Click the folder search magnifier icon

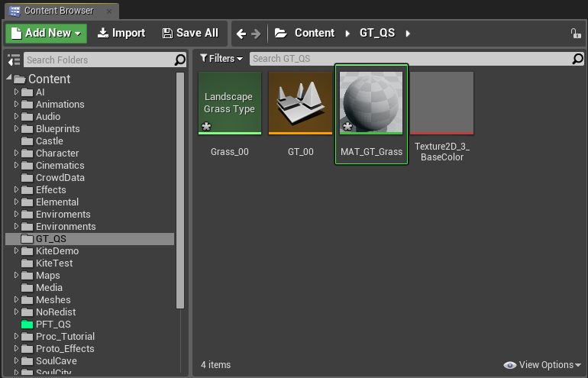tap(180, 60)
